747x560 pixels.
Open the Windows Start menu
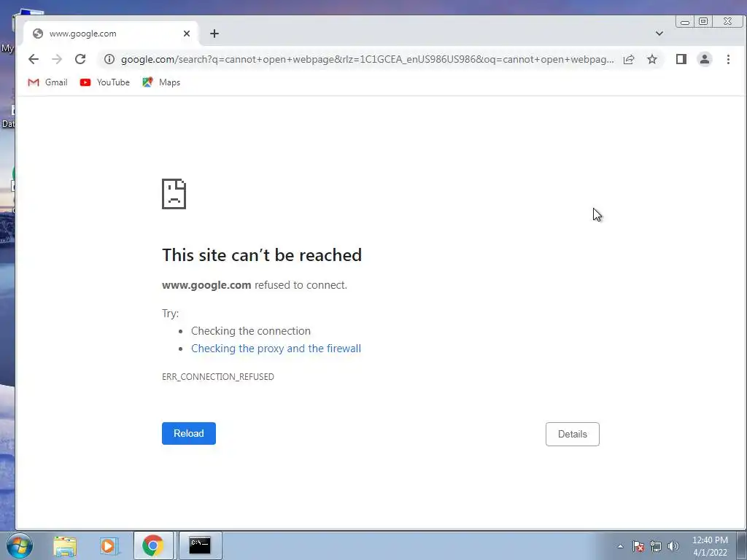tap(20, 545)
